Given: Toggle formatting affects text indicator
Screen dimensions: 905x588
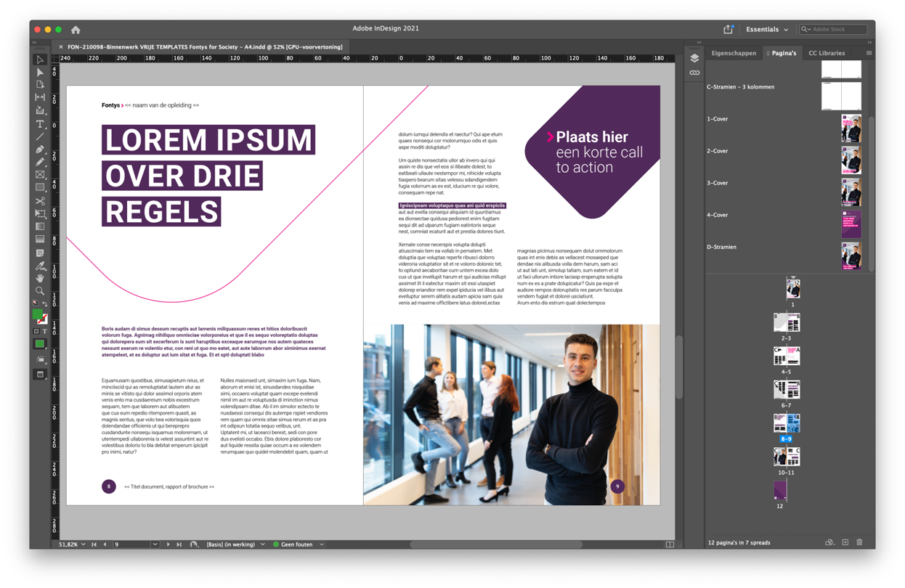Looking at the screenshot, I should (x=44, y=330).
